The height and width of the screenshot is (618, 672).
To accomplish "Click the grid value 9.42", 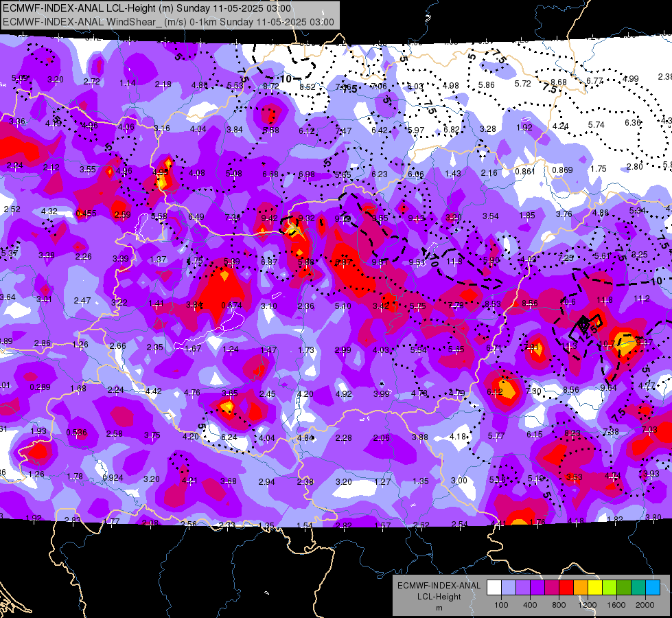I will [x=269, y=218].
